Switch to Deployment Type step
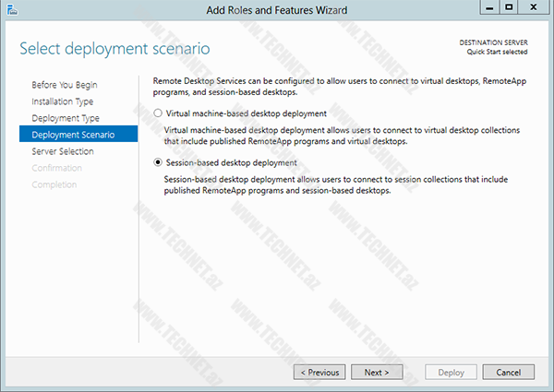Screen dimensions: 554x392 pos(66,118)
